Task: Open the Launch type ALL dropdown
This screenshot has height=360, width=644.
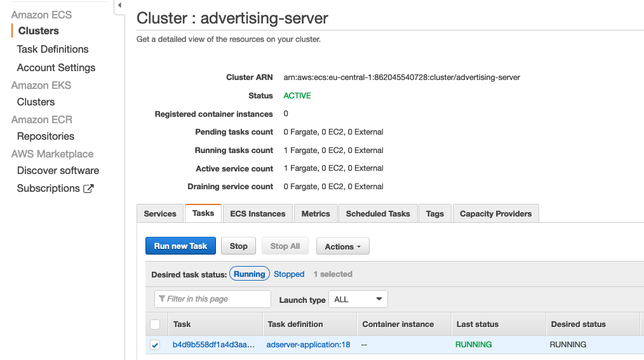Action: coord(358,299)
